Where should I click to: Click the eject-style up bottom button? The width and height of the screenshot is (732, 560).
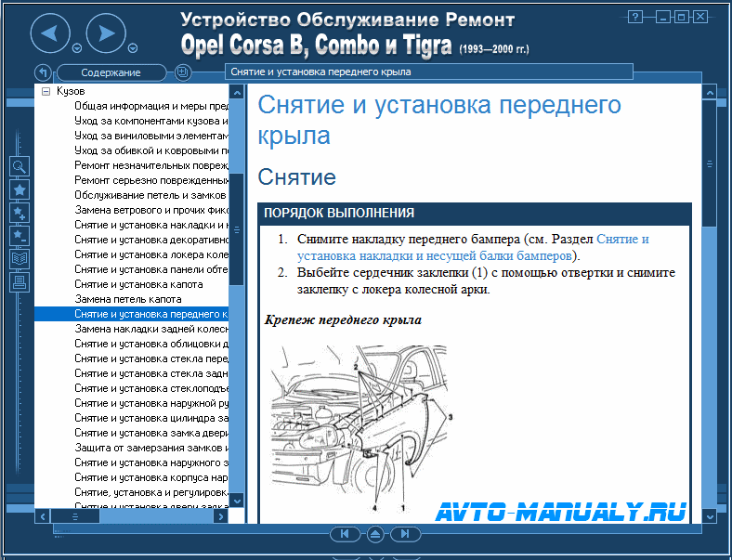(375, 534)
